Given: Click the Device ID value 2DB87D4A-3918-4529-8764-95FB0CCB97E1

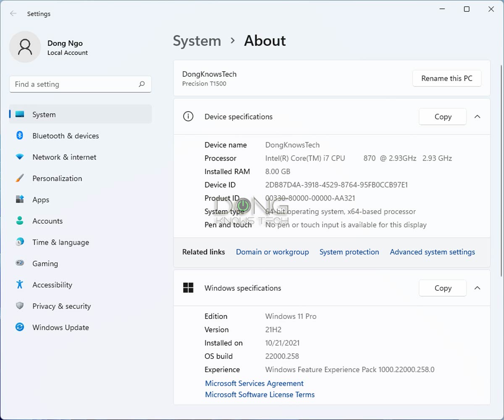Looking at the screenshot, I should coord(336,185).
